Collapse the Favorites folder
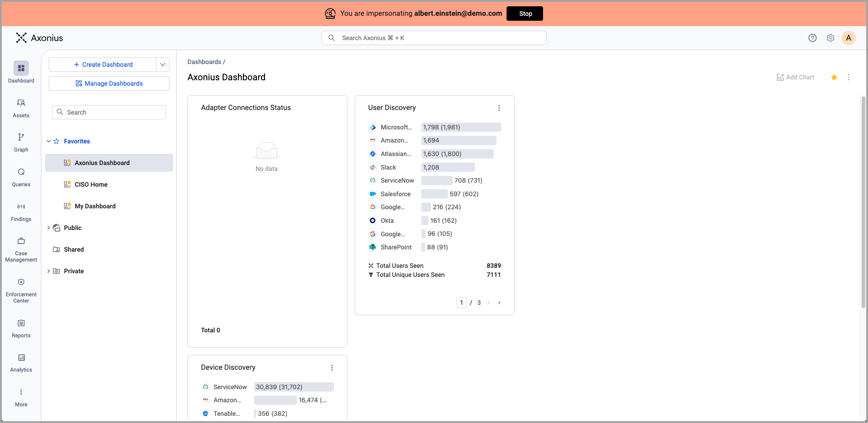The width and height of the screenshot is (868, 423). coord(49,141)
